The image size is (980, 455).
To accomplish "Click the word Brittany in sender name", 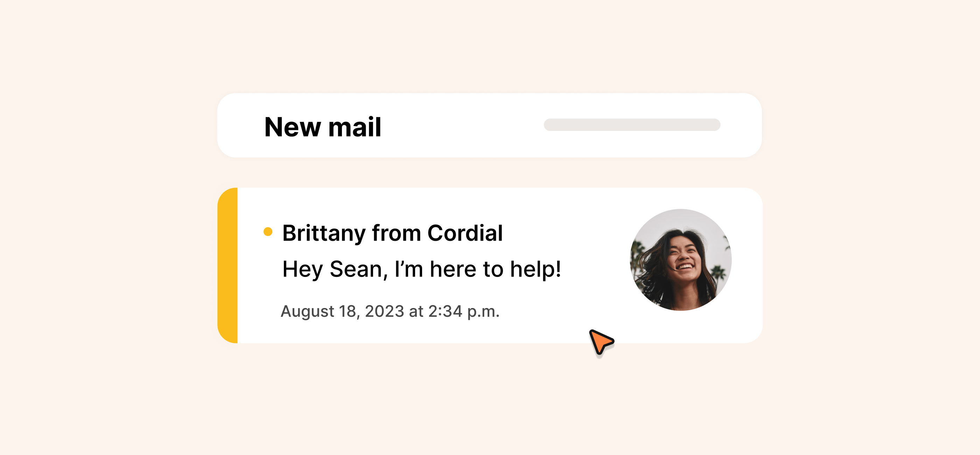I will (324, 233).
